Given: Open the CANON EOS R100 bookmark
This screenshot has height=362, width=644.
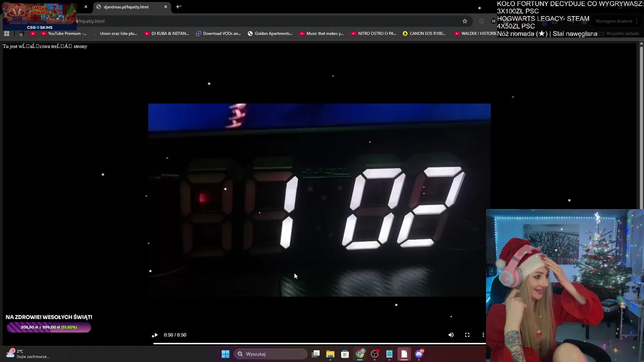Looking at the screenshot, I should tap(424, 34).
